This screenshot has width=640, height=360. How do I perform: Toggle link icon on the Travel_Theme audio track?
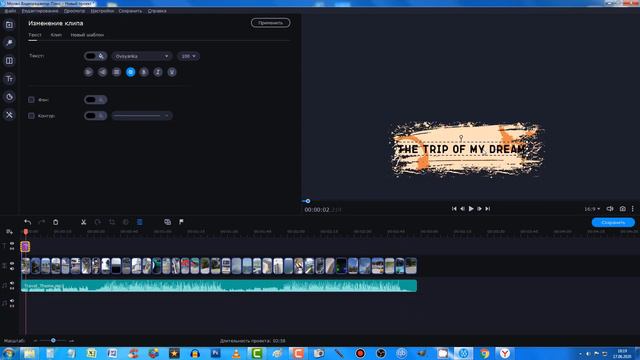coord(12,288)
